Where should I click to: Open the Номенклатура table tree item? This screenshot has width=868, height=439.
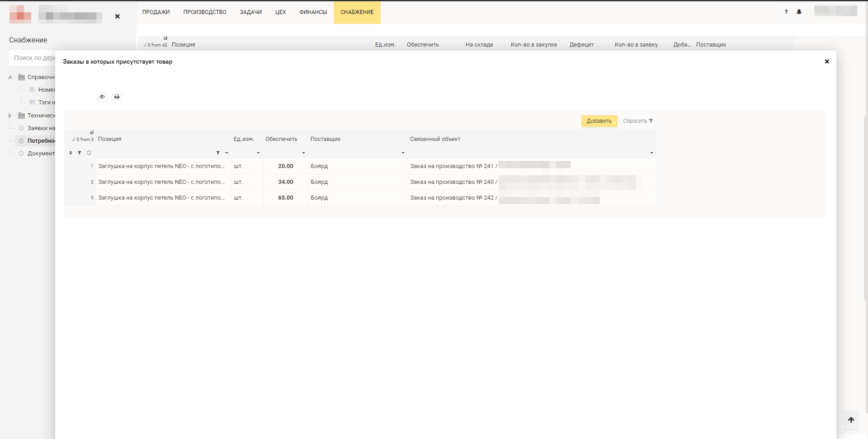pos(42,90)
